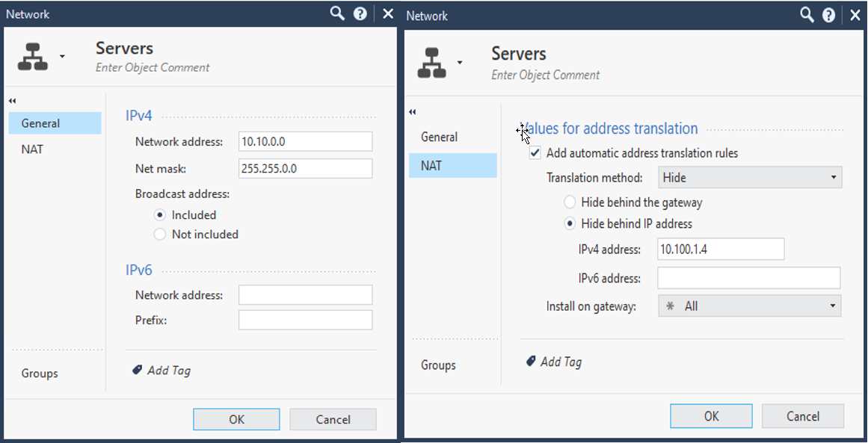Select Hide behind the gateway
868x443 pixels.
click(569, 202)
